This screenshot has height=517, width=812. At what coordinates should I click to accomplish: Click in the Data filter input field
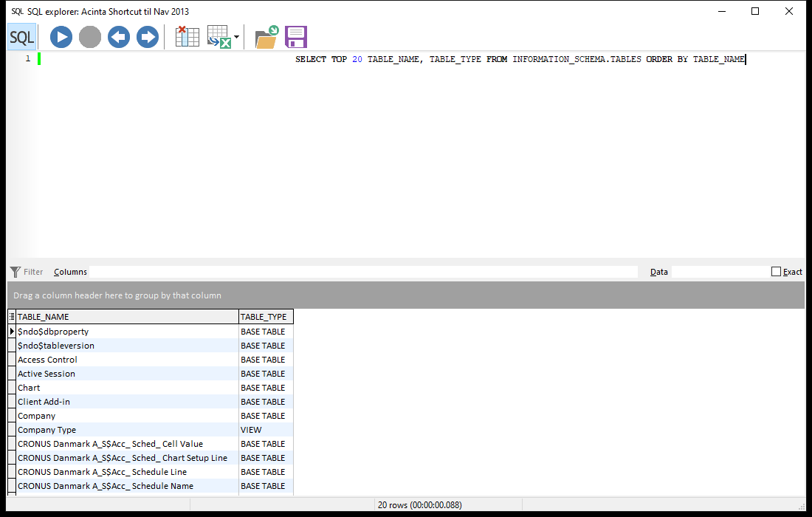tap(719, 272)
